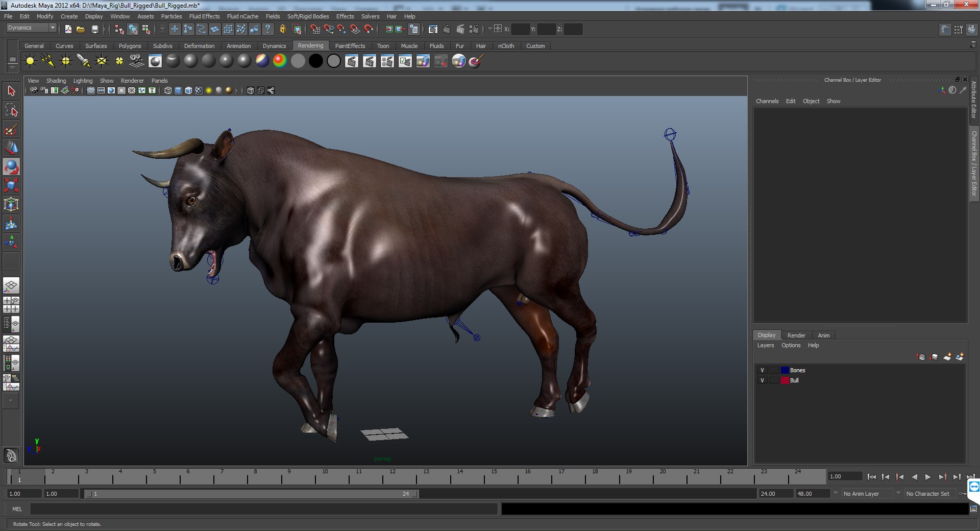This screenshot has height=531, width=980.
Task: Click the MEL command line input
Action: [263, 509]
